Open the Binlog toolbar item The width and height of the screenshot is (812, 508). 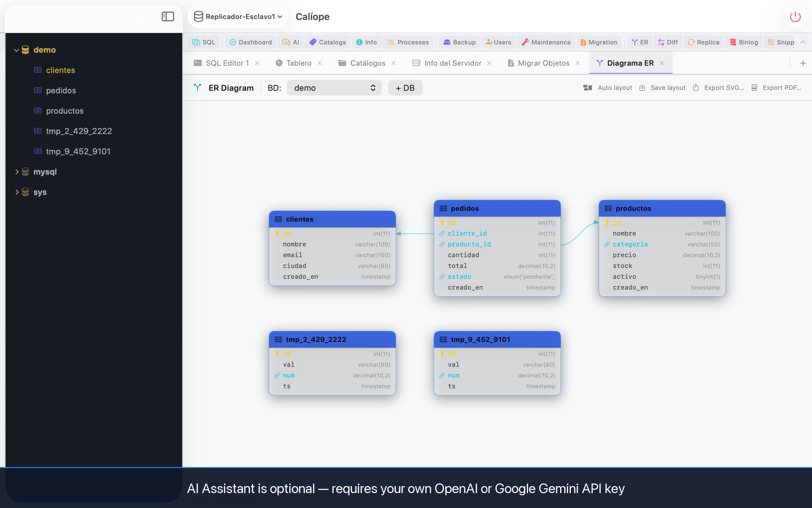(743, 42)
